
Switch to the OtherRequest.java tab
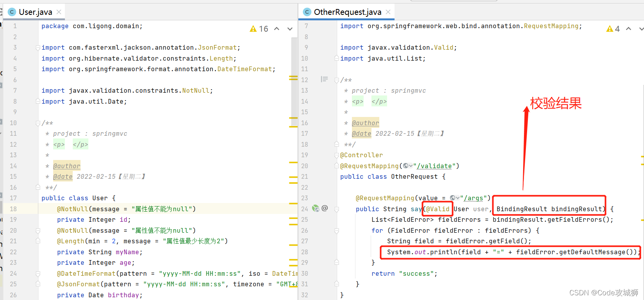pyautogui.click(x=347, y=12)
